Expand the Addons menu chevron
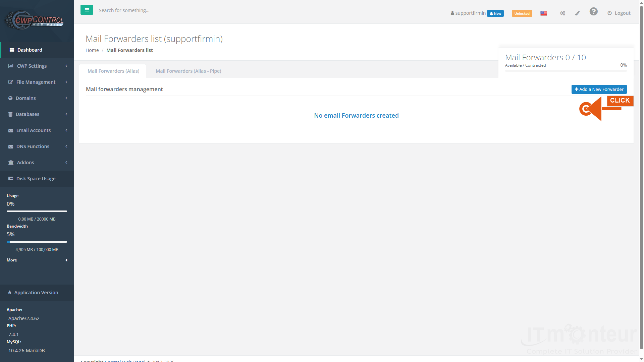 click(66, 163)
